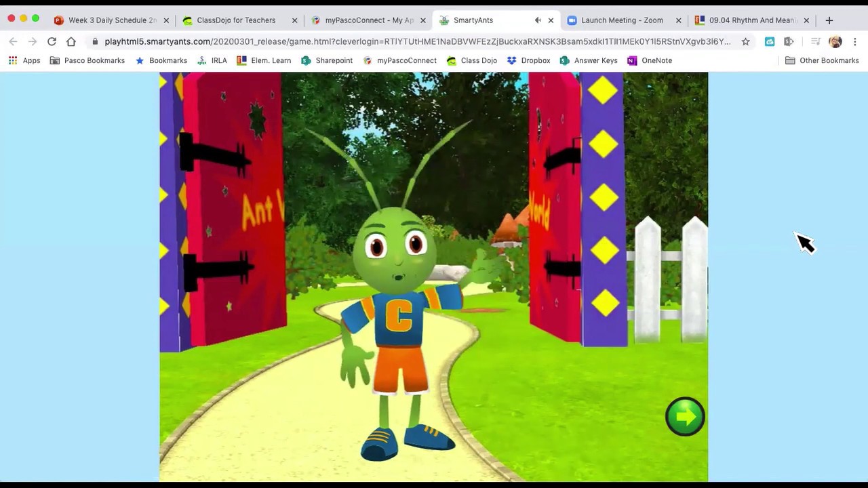Open the Chrome profile avatar
Screen dimensions: 868x488
835,41
